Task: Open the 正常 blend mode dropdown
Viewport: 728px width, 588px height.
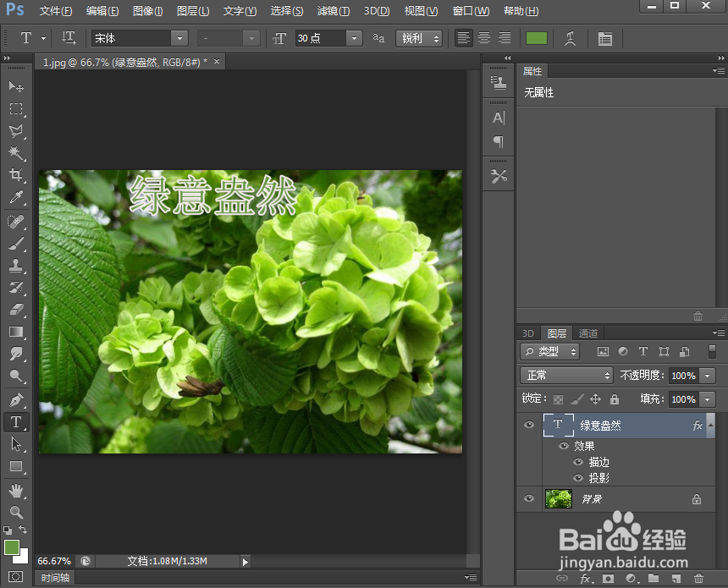Action: (566, 375)
